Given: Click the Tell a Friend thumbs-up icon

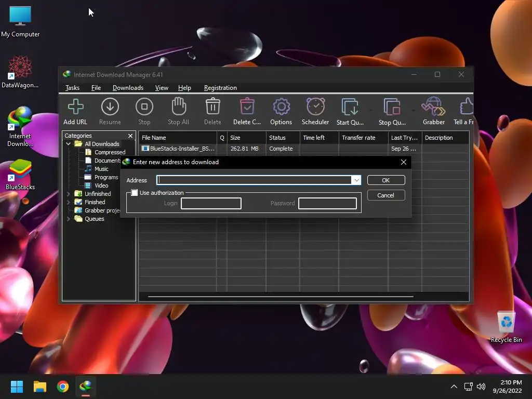Looking at the screenshot, I should coord(467,106).
